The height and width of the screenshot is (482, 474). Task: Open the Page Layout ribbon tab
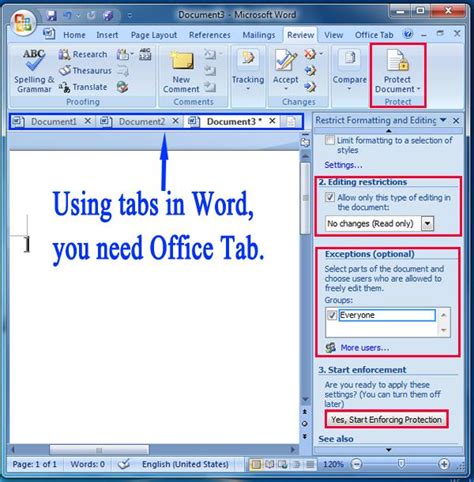(x=154, y=35)
